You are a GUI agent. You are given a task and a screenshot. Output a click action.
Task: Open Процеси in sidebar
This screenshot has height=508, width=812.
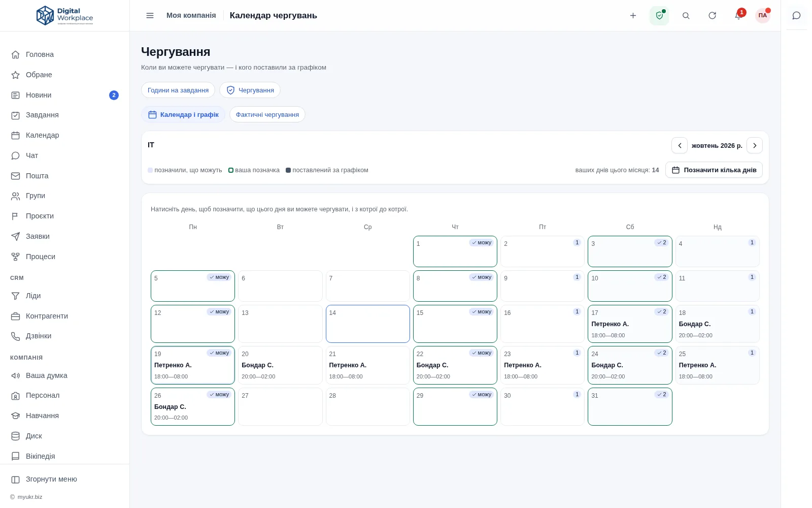[65, 257]
